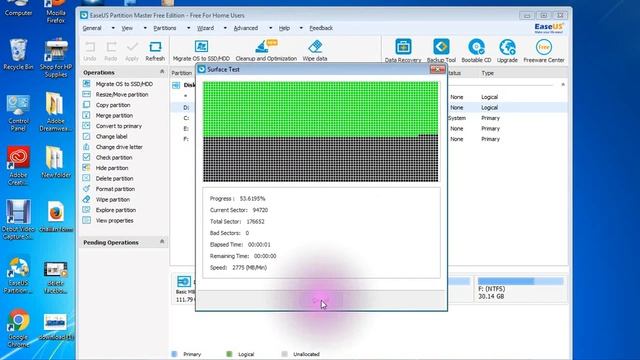Open Control Panel desktop shortcut

coord(18,113)
